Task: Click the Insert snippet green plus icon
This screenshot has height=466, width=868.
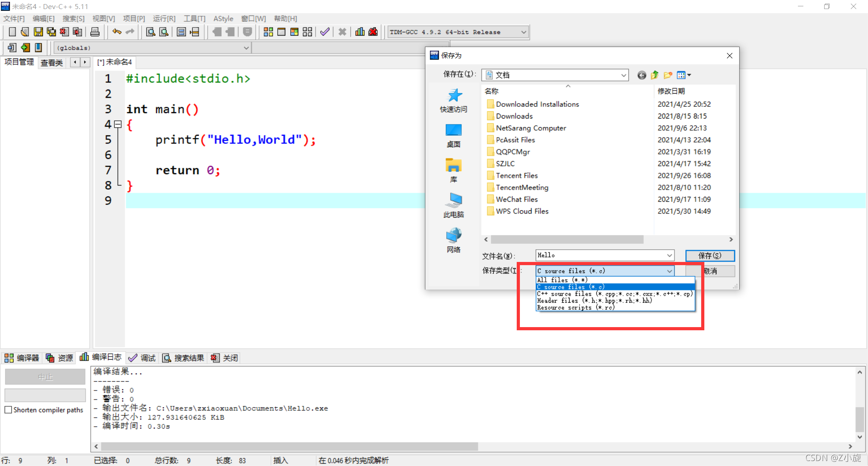Action: click(x=25, y=48)
